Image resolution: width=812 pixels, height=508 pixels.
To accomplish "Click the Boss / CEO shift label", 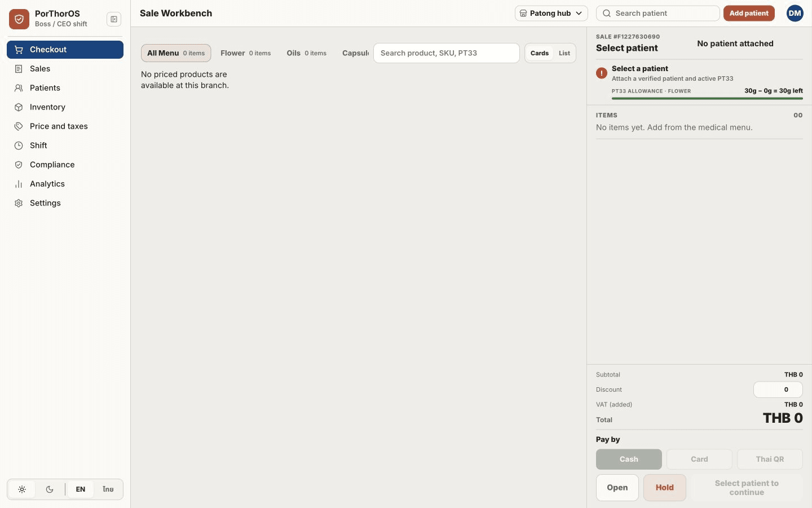I will click(61, 24).
